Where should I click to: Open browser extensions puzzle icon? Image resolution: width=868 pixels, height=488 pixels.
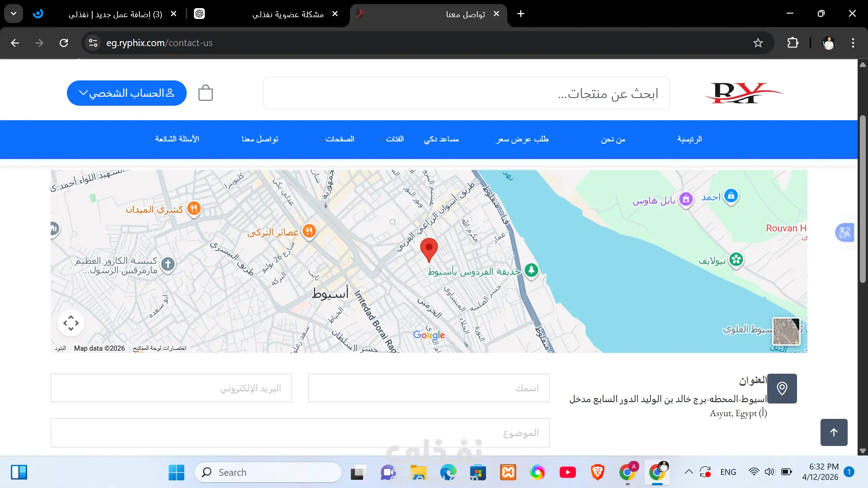click(793, 43)
